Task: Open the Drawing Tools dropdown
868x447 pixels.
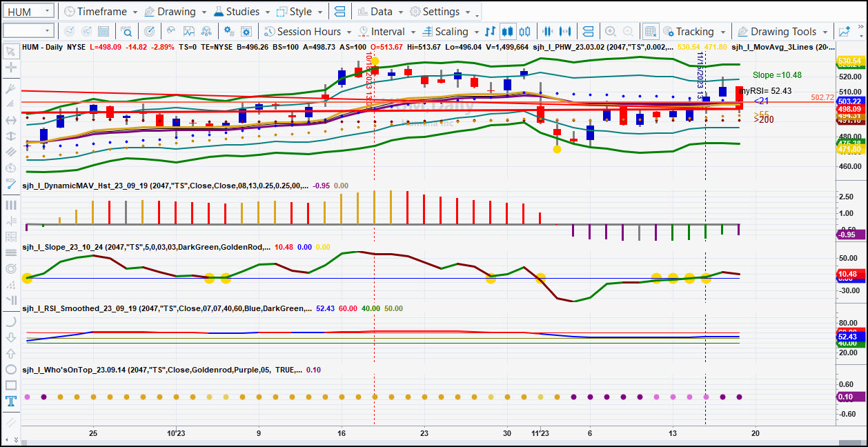Action: [x=782, y=32]
